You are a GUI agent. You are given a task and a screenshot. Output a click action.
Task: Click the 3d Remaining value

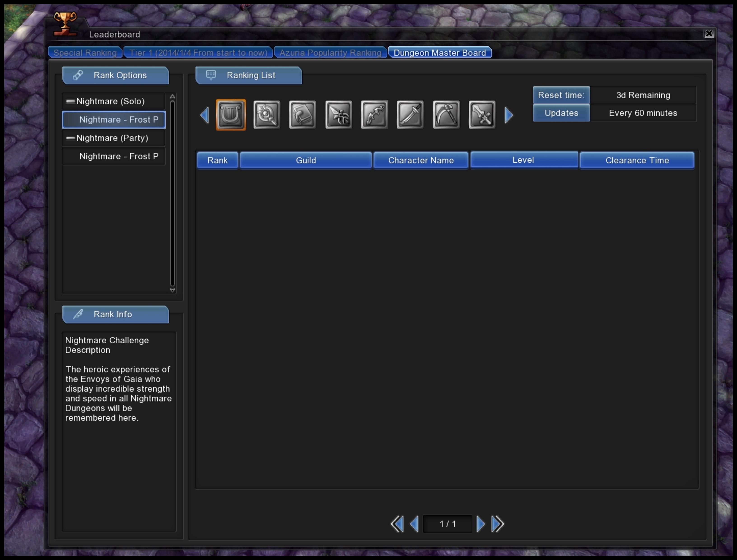click(643, 95)
